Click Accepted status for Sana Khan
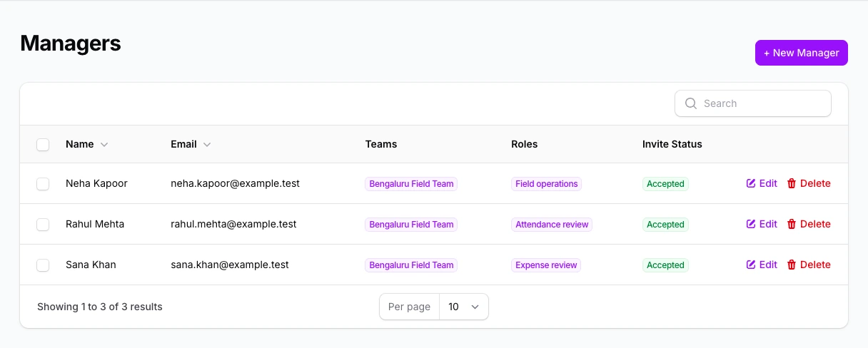Viewport: 868px width, 348px height. tap(665, 265)
